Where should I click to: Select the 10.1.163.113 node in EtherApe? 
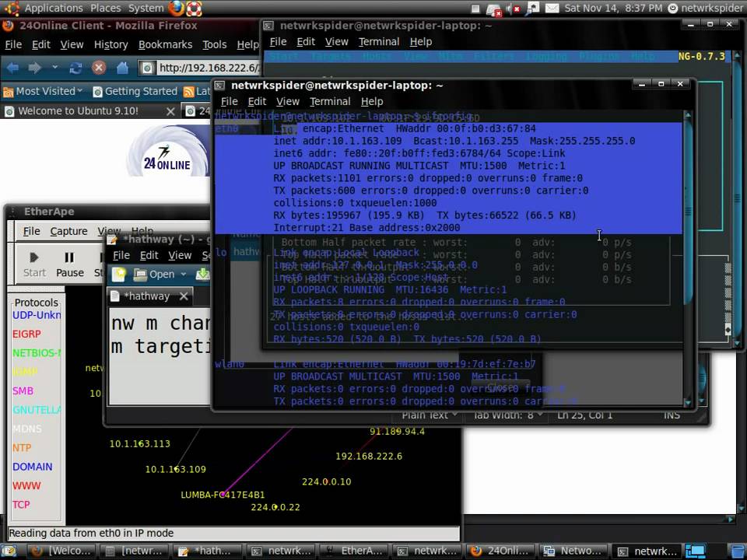[139, 444]
